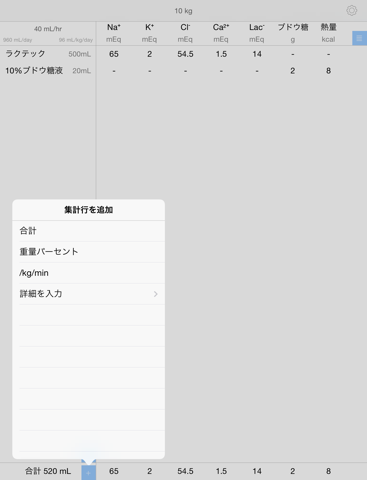Image resolution: width=367 pixels, height=480 pixels.
Task: Choose the /kg/min option
Action: (89, 273)
